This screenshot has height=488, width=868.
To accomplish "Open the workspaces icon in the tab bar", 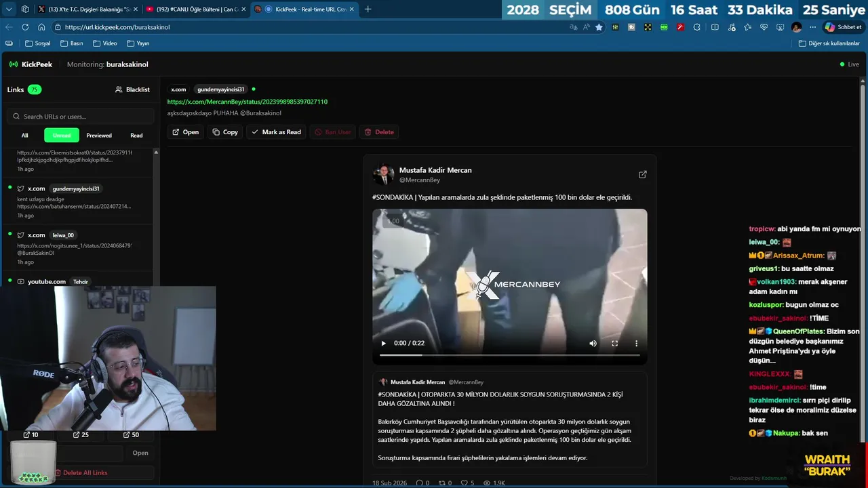I will click(25, 9).
